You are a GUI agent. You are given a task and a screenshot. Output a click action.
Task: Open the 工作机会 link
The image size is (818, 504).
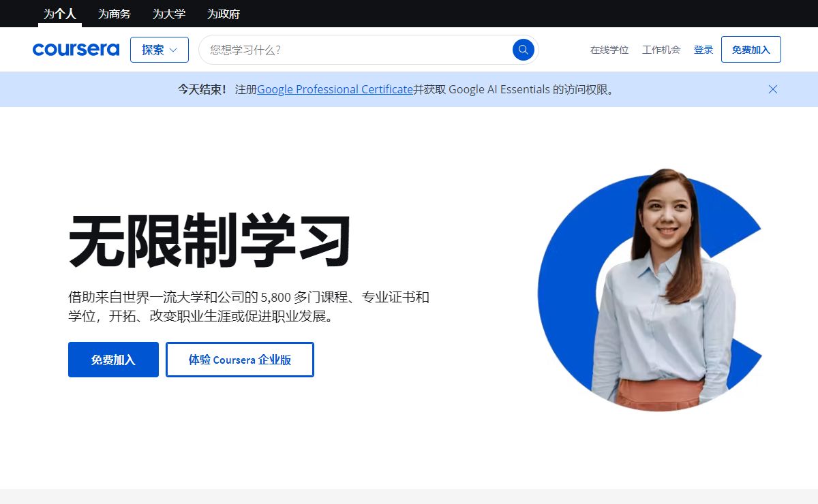pos(661,50)
